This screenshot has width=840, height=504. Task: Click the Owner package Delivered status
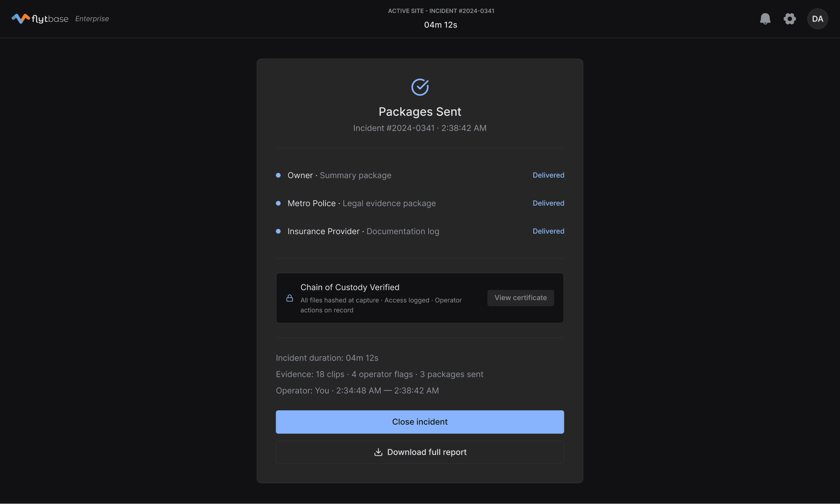click(x=548, y=175)
